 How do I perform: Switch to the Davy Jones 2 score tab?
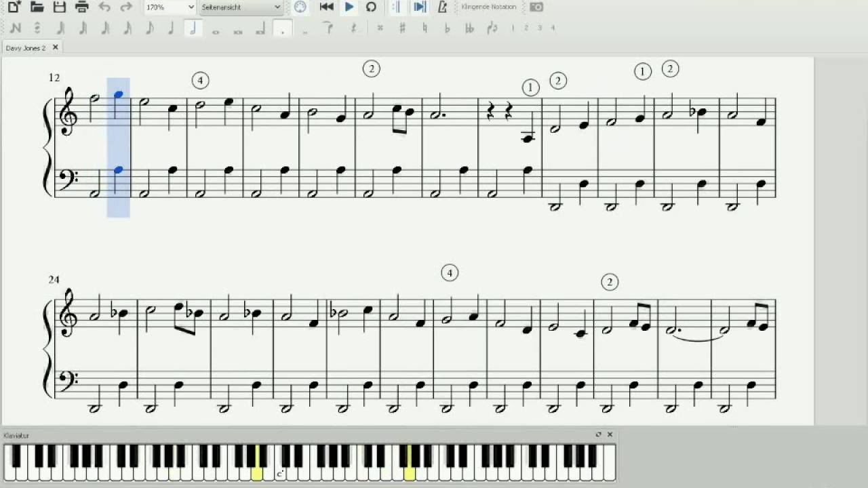26,48
